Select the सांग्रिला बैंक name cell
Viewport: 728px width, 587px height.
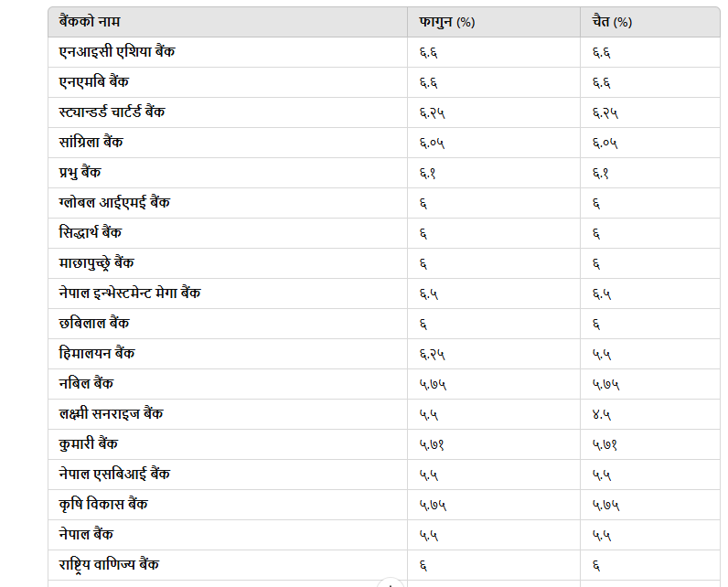point(91,142)
